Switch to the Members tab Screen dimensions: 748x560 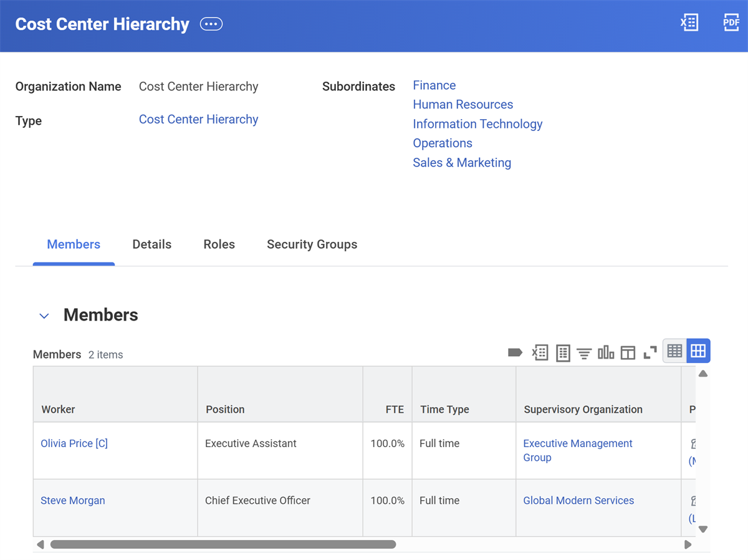(74, 244)
